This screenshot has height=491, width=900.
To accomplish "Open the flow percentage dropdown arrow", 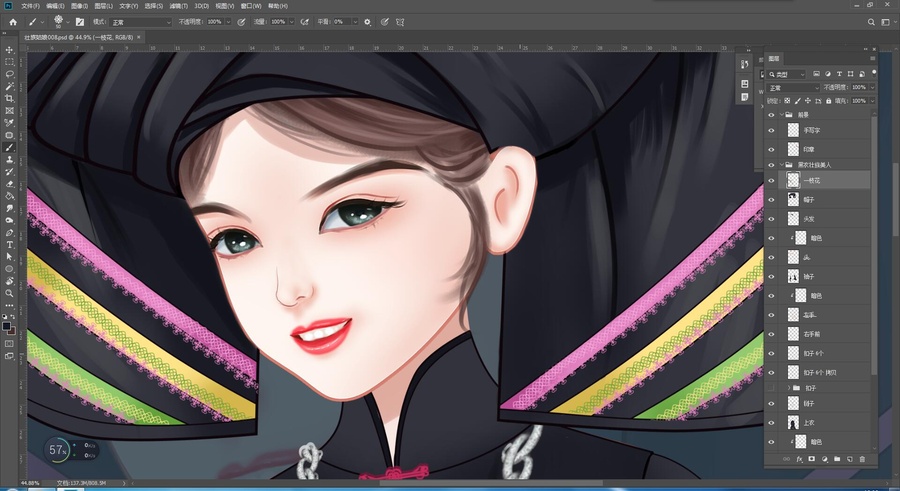I will 292,22.
